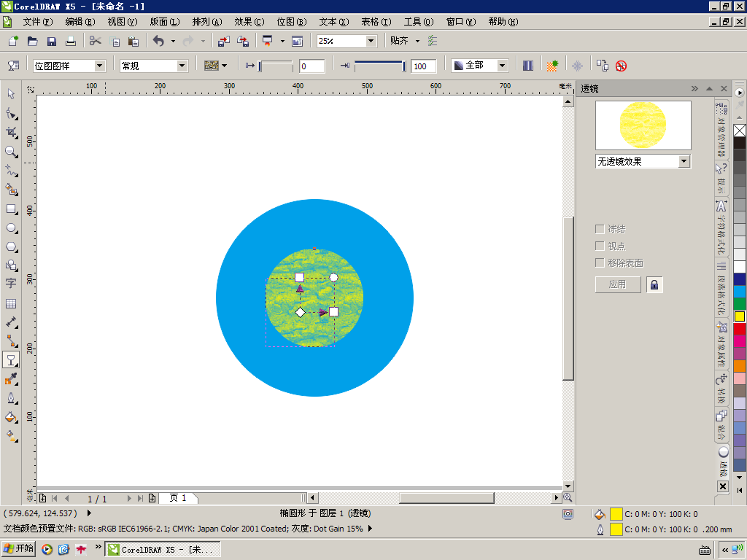Print the document
This screenshot has width=747, height=560.
tap(71, 41)
